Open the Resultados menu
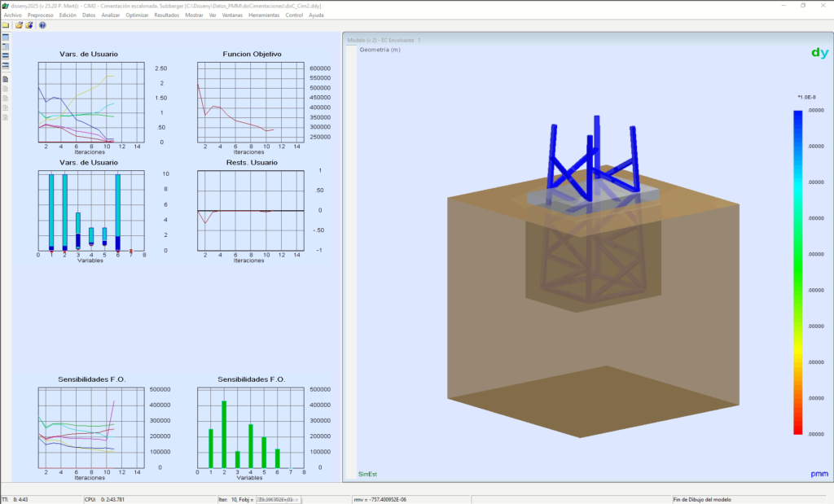834x504 pixels. [166, 15]
